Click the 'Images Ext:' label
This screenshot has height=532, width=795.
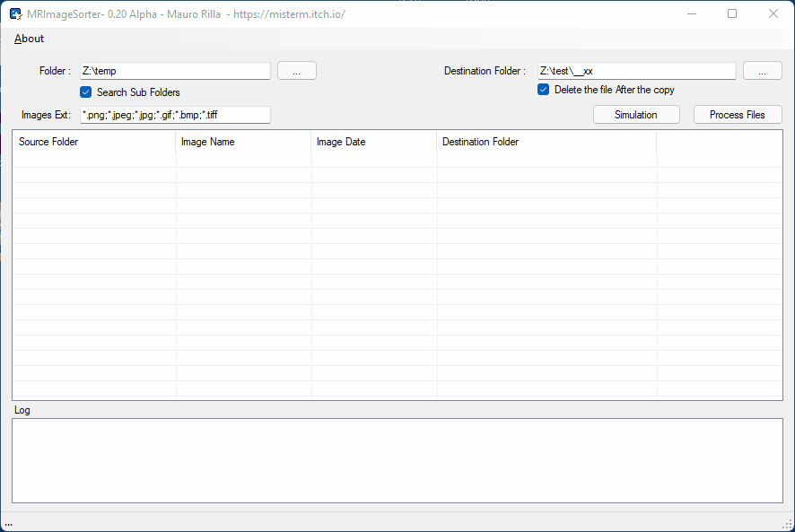[x=46, y=115]
